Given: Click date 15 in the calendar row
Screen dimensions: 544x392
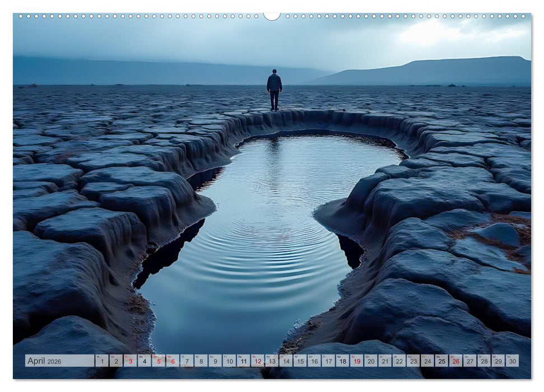Looking at the screenshot, I should (x=300, y=361).
